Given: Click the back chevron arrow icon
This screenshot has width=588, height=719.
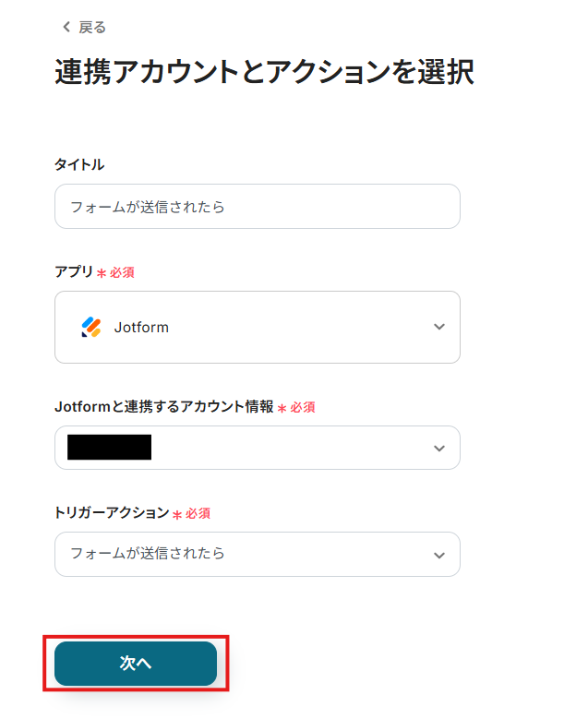Looking at the screenshot, I should [66, 28].
